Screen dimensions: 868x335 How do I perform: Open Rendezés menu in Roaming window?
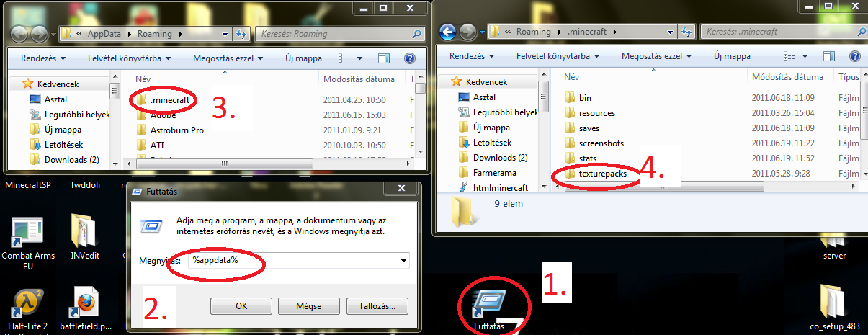coord(42,58)
